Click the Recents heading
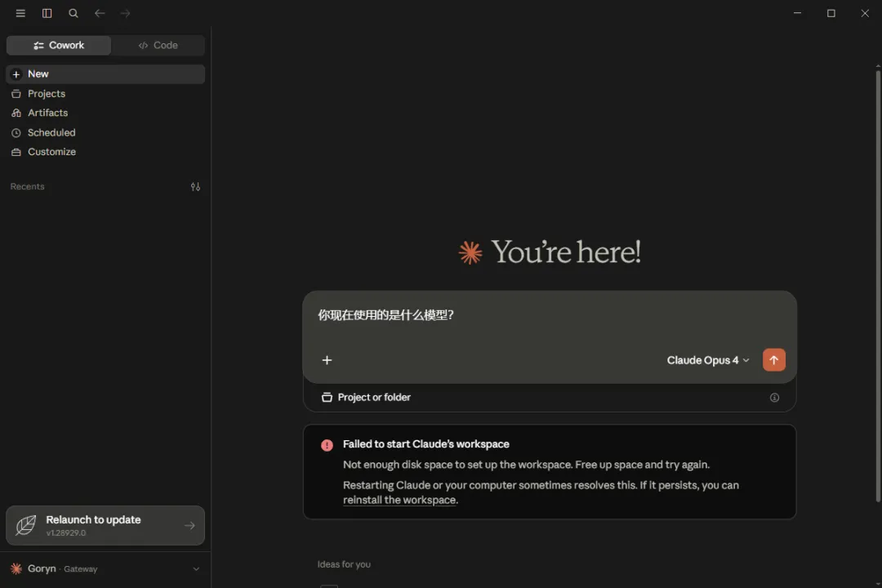882x588 pixels. (27, 186)
